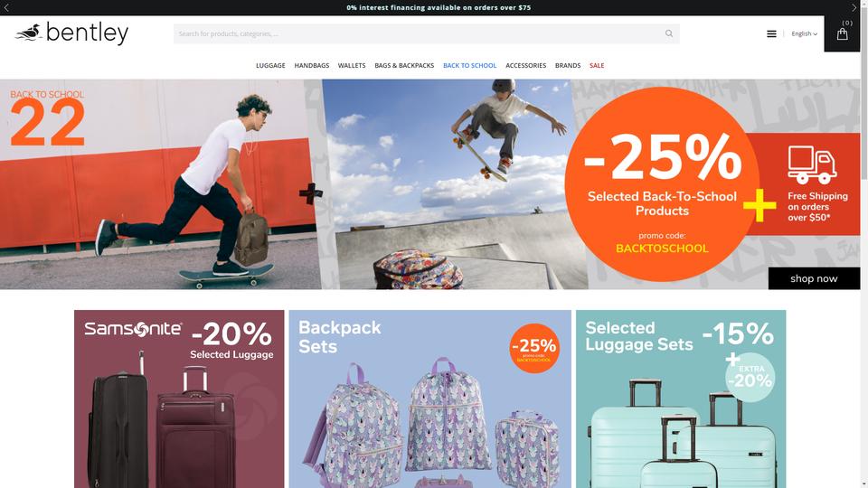The width and height of the screenshot is (868, 488).
Task: Go to the Sale section
Action: point(597,65)
